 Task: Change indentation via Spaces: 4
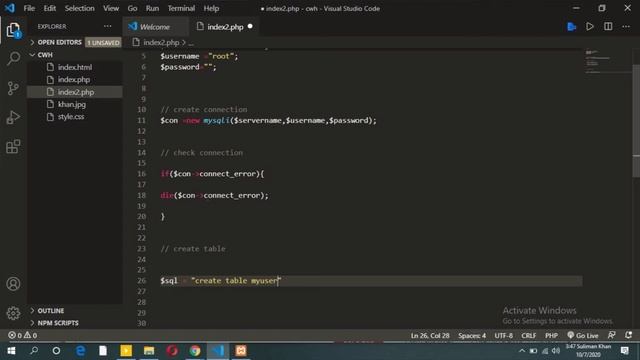472,335
